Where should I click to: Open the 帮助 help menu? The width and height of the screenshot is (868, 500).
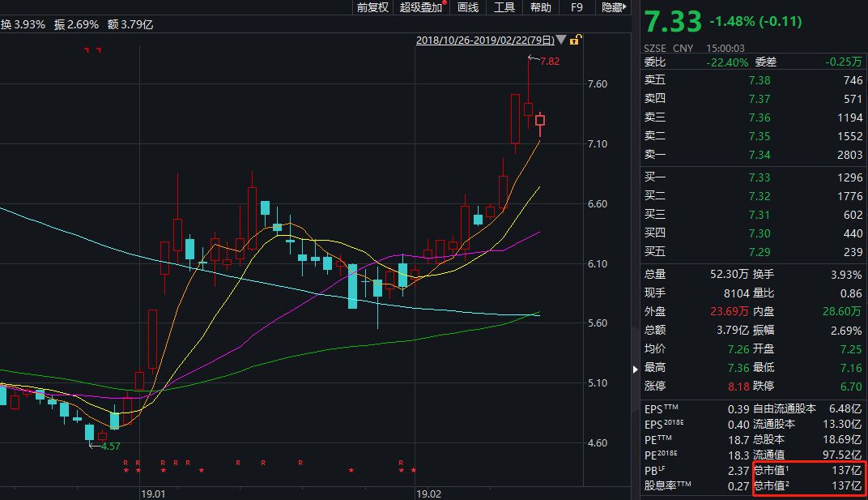tap(540, 7)
